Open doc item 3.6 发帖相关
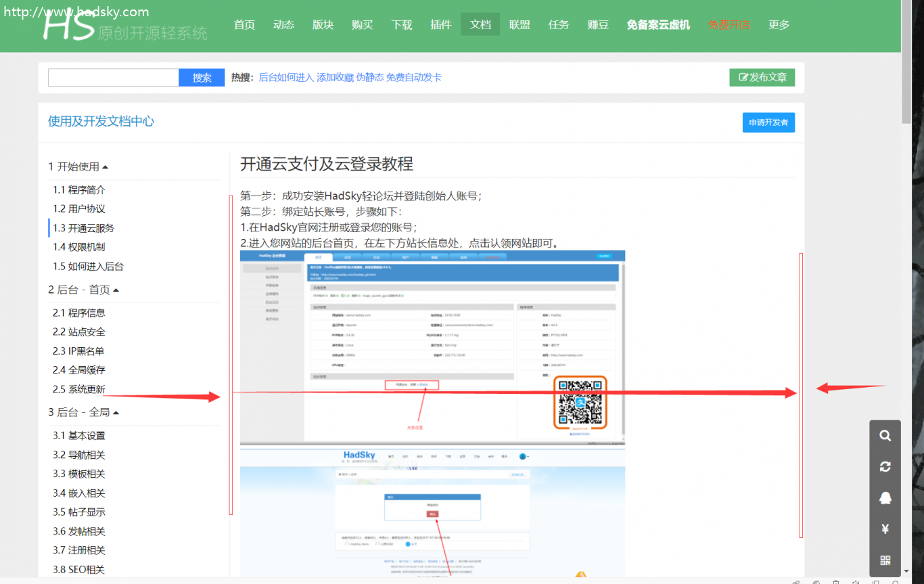924x584 pixels. (x=79, y=531)
